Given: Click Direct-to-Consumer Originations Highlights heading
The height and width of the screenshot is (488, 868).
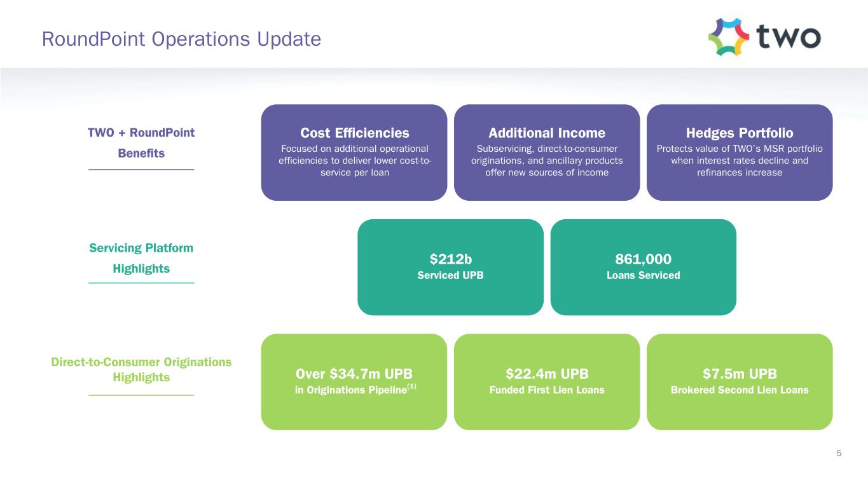Looking at the screenshot, I should 141,369.
